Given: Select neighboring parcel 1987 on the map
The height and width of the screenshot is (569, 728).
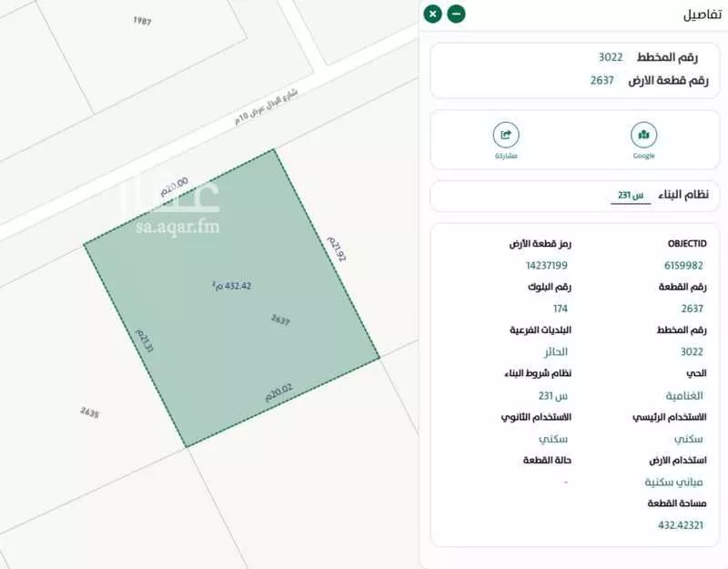Looking at the screenshot, I should (x=142, y=20).
